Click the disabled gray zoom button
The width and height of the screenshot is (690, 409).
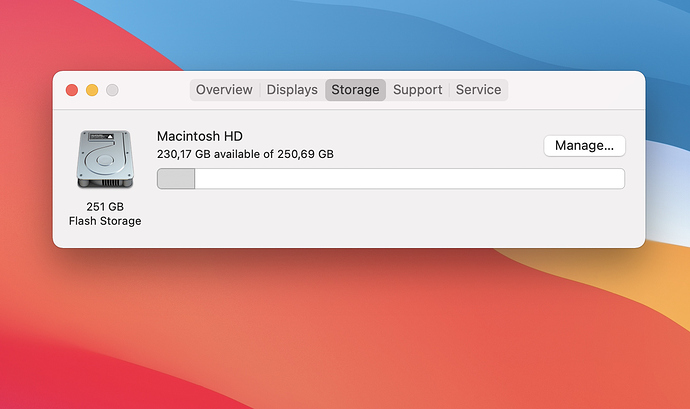[112, 90]
